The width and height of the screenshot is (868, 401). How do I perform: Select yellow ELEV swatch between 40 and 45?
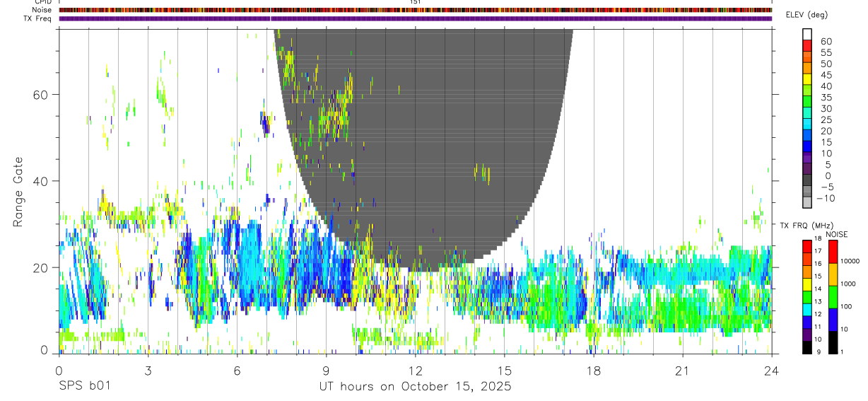point(808,80)
